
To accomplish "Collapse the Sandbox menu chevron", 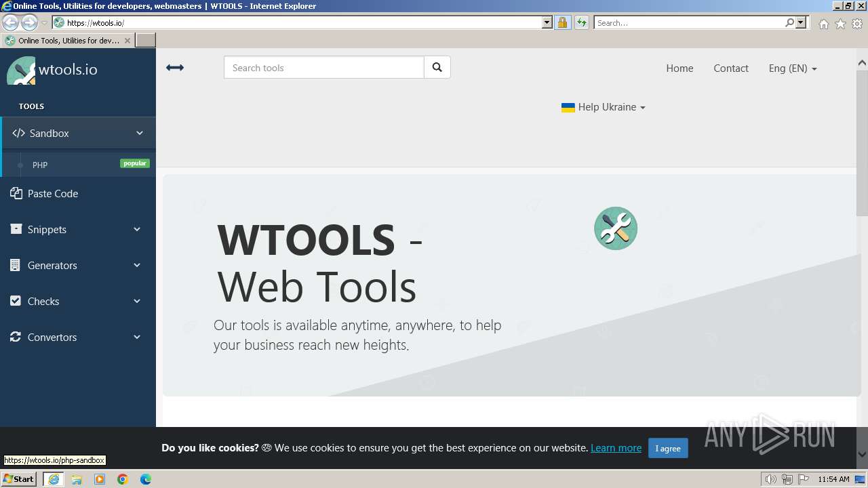I will [x=140, y=133].
